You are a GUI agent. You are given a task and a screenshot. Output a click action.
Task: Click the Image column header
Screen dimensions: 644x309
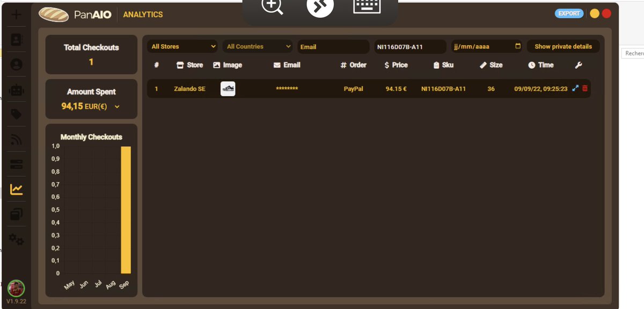pyautogui.click(x=228, y=65)
